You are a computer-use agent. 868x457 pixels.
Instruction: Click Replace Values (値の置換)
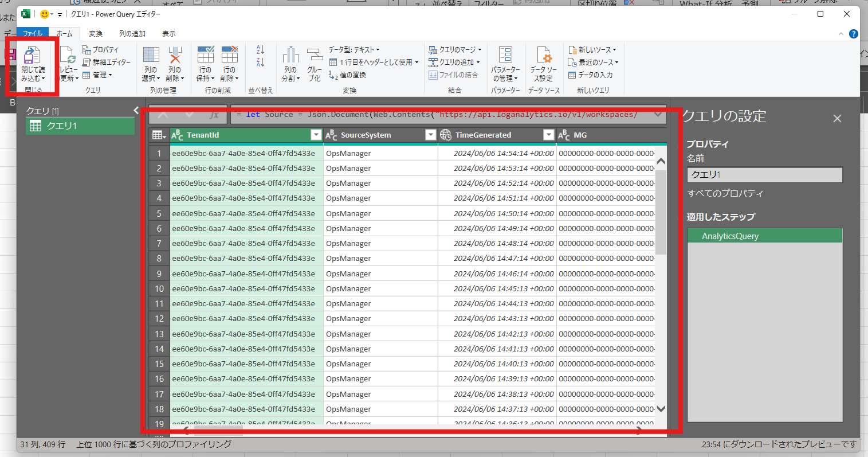click(347, 75)
